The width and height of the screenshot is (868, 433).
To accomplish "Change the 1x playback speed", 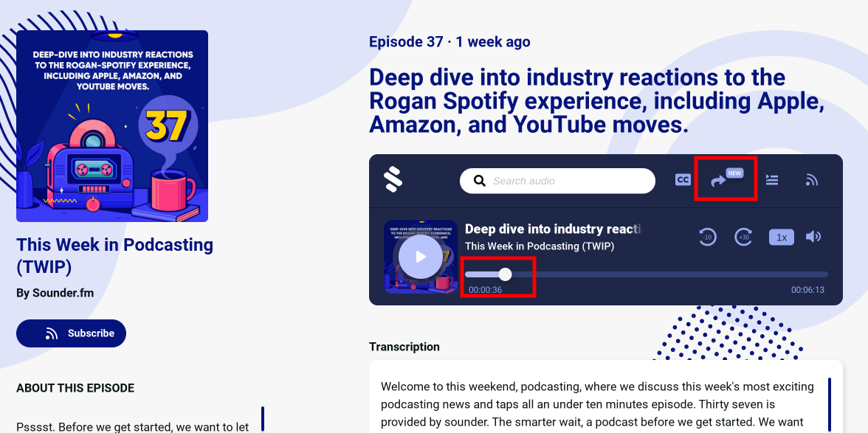I will pyautogui.click(x=782, y=238).
